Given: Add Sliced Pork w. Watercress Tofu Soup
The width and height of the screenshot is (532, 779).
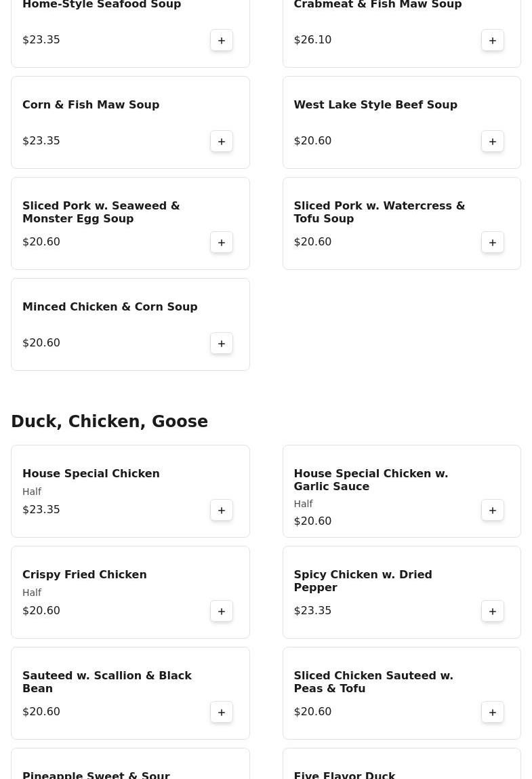Looking at the screenshot, I should pyautogui.click(x=493, y=243).
